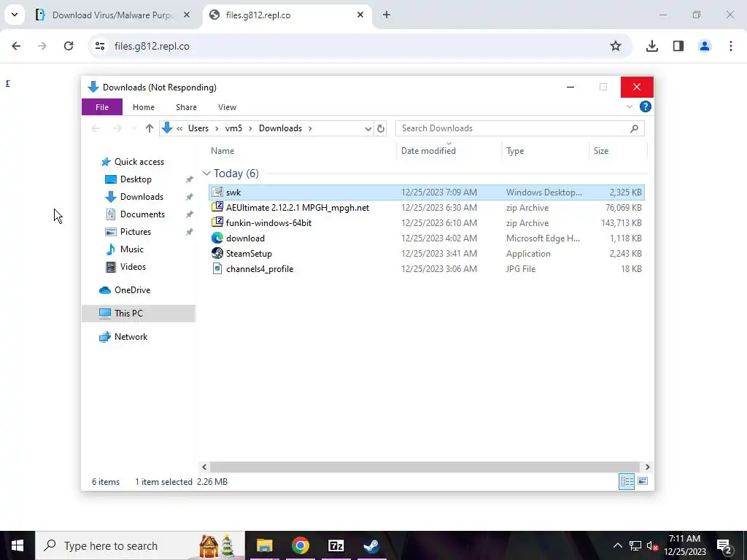Select the funkin-windows-64bit zip icon
Image resolution: width=747 pixels, height=560 pixels.
[x=217, y=223]
